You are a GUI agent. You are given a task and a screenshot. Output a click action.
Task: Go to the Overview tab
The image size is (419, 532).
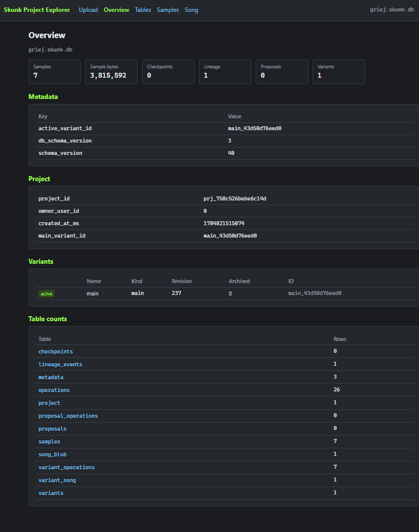coord(116,10)
